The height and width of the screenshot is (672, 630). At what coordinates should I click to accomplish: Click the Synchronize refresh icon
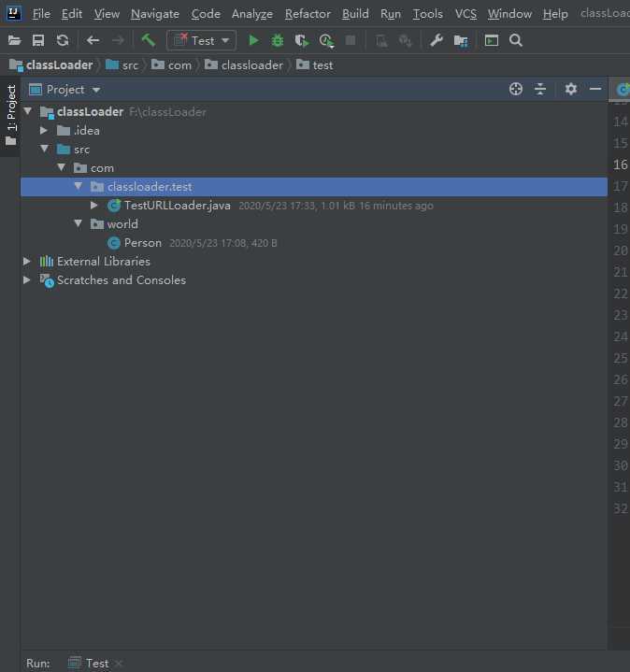tap(63, 41)
